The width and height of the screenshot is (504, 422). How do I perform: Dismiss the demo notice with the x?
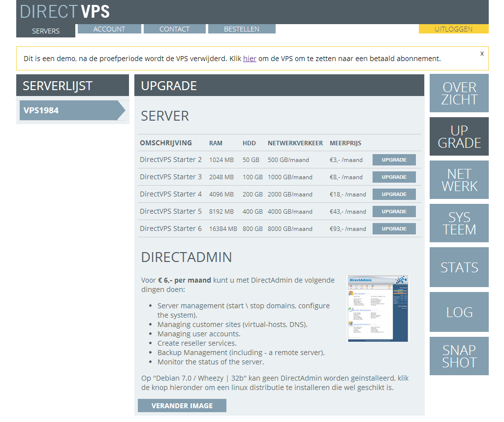pyautogui.click(x=482, y=53)
